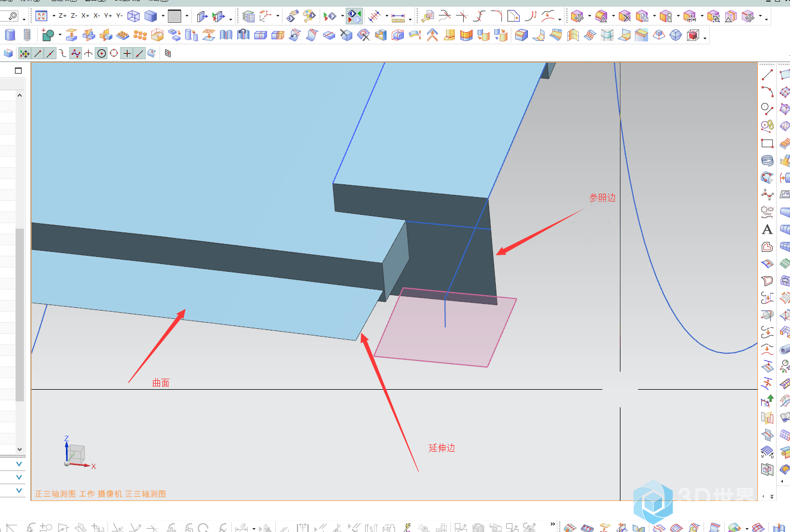Open the sketch shape dropdown arrow
Screen dimensions: 790x532
pos(60,35)
